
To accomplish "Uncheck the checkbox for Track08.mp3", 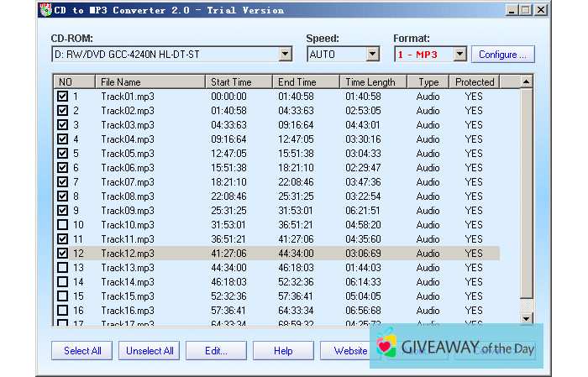I will pos(63,196).
